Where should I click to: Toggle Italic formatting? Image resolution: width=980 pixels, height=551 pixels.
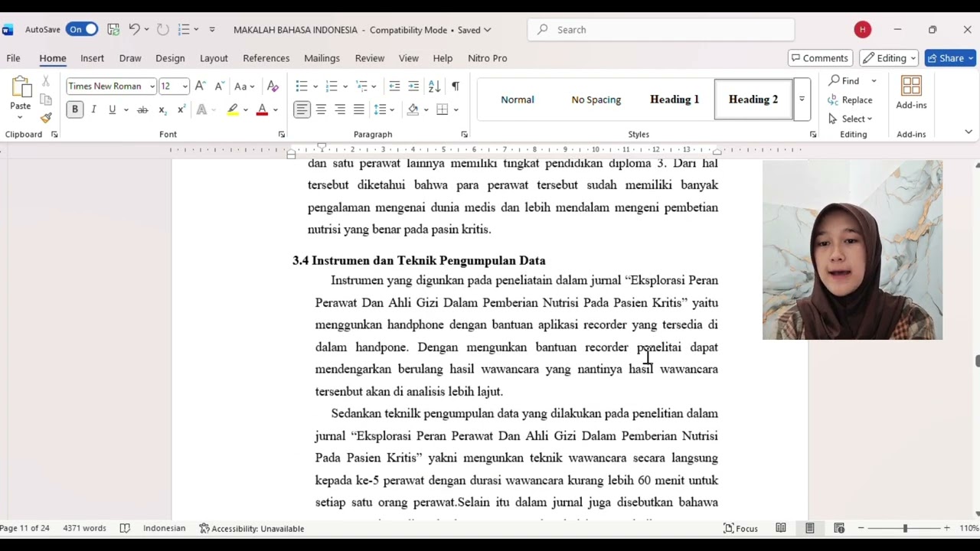93,109
